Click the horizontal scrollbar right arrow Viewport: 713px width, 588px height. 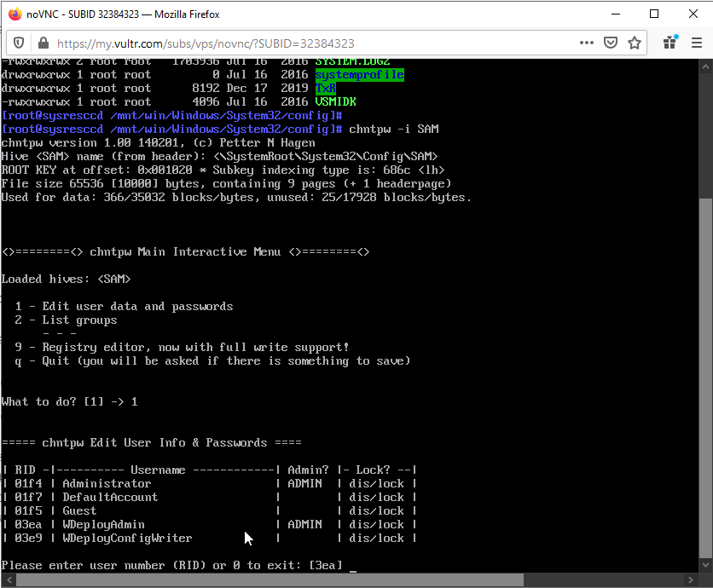pyautogui.click(x=691, y=579)
